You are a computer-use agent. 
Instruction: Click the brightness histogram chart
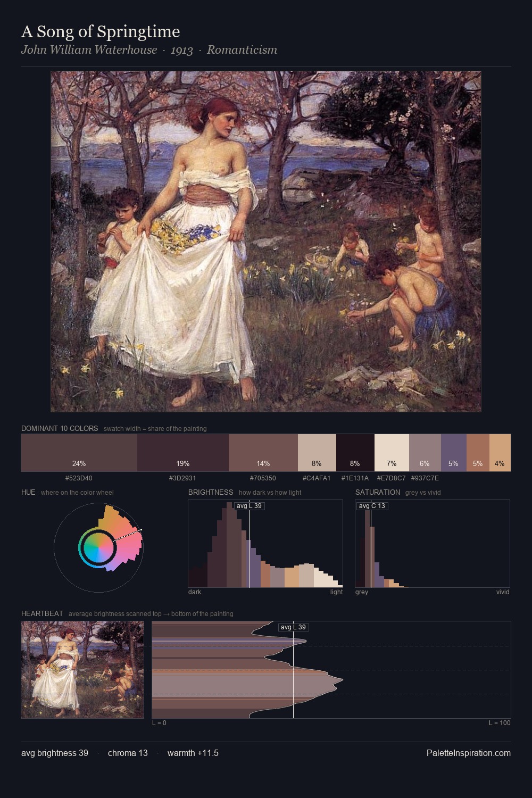tap(265, 544)
